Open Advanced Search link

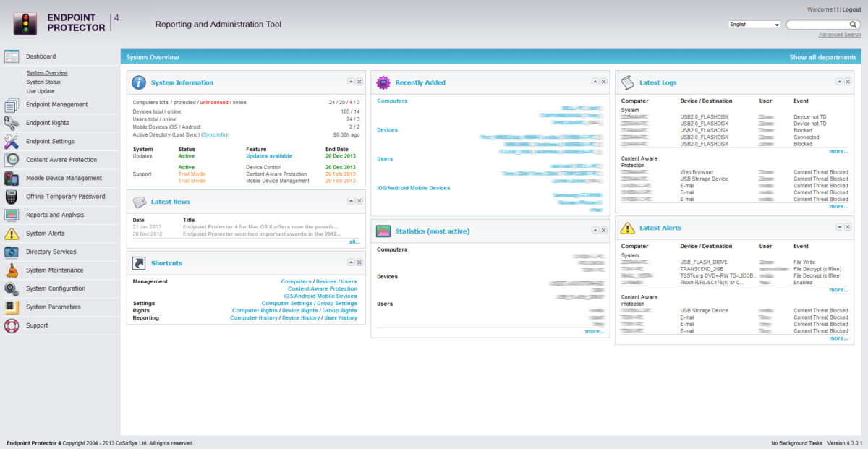(x=839, y=35)
